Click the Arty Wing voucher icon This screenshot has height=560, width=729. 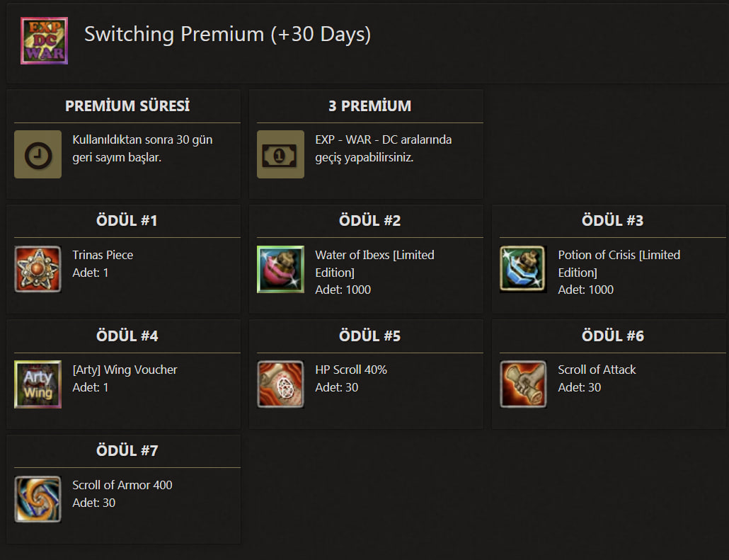click(x=38, y=384)
